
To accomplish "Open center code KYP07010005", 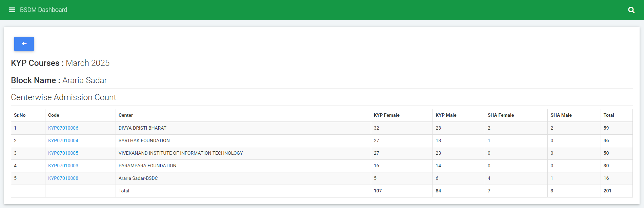I will [63, 153].
